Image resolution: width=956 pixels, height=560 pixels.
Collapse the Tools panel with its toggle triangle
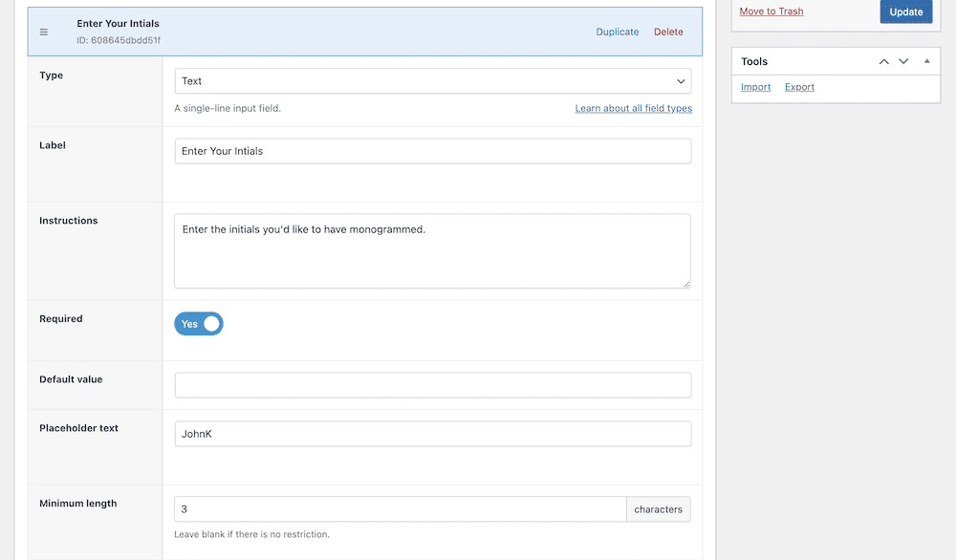pyautogui.click(x=925, y=61)
